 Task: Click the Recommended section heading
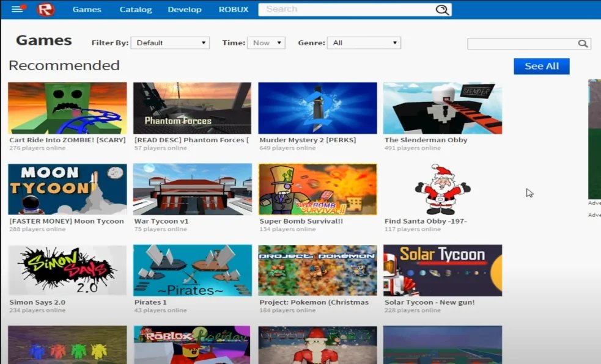64,65
